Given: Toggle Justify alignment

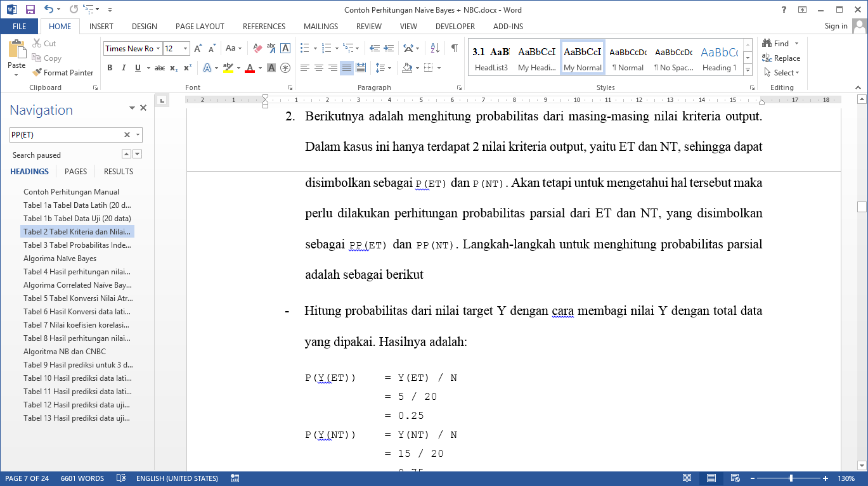Looking at the screenshot, I should click(x=347, y=68).
